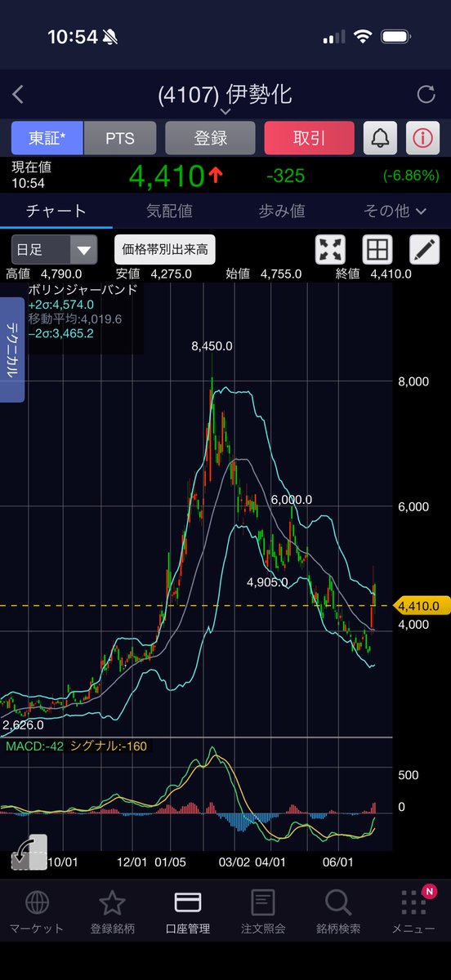
Task: Refresh the stock quote
Action: (x=426, y=95)
